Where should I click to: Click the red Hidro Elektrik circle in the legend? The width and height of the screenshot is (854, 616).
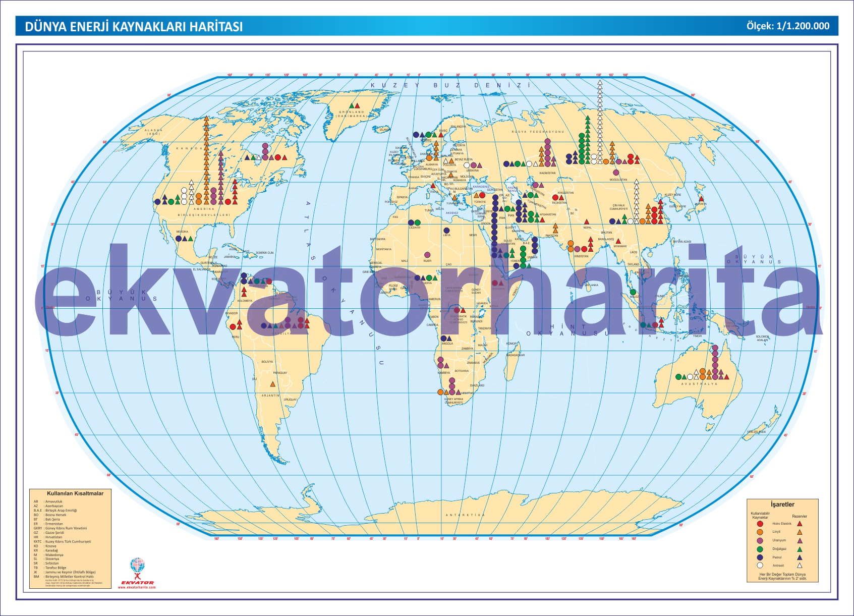point(760,524)
